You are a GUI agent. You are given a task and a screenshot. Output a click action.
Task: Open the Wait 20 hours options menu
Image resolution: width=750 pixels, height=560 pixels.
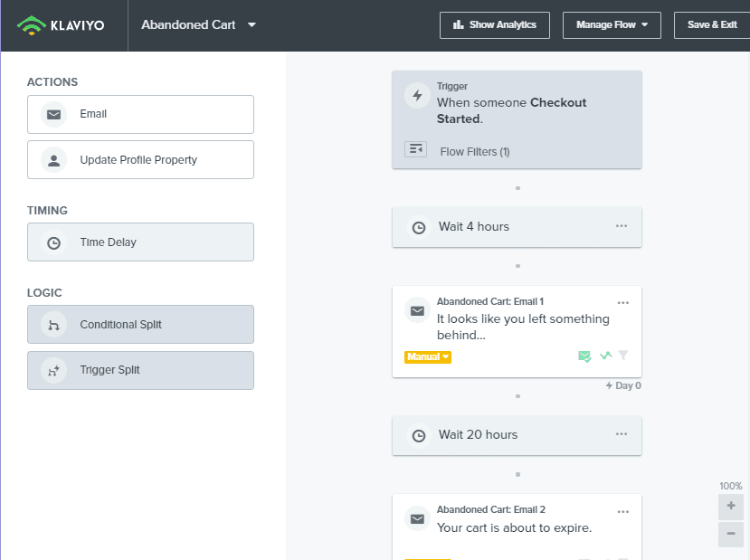621,434
